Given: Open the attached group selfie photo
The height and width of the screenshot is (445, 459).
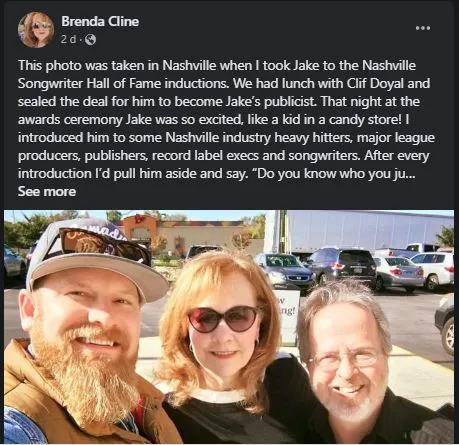Looking at the screenshot, I should tap(229, 327).
